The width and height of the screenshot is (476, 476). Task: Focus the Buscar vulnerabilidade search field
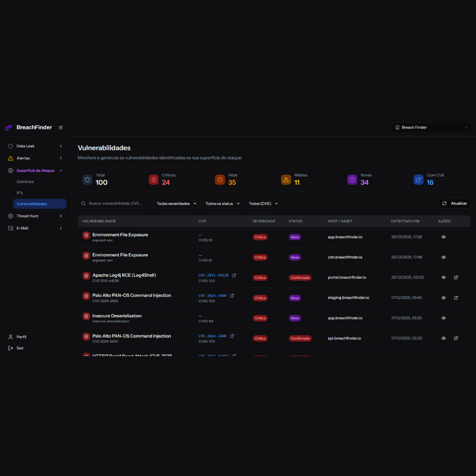point(116,204)
